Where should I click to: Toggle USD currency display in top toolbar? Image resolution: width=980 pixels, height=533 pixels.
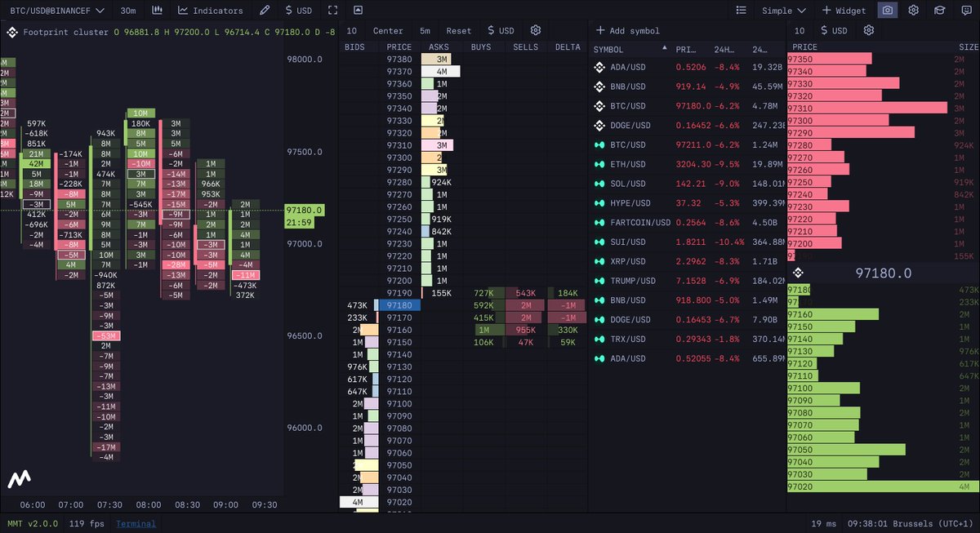pyautogui.click(x=296, y=10)
